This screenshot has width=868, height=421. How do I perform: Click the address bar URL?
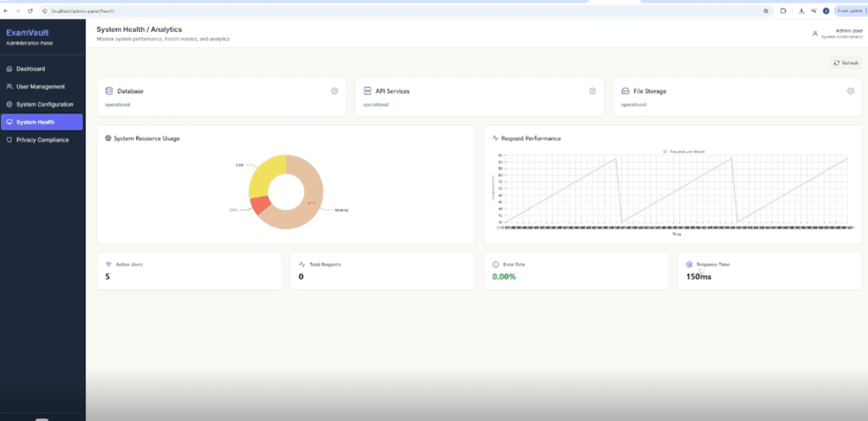point(83,11)
